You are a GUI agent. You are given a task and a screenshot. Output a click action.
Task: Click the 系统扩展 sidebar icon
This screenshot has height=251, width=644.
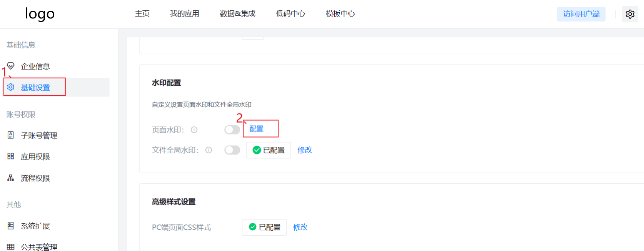click(11, 226)
